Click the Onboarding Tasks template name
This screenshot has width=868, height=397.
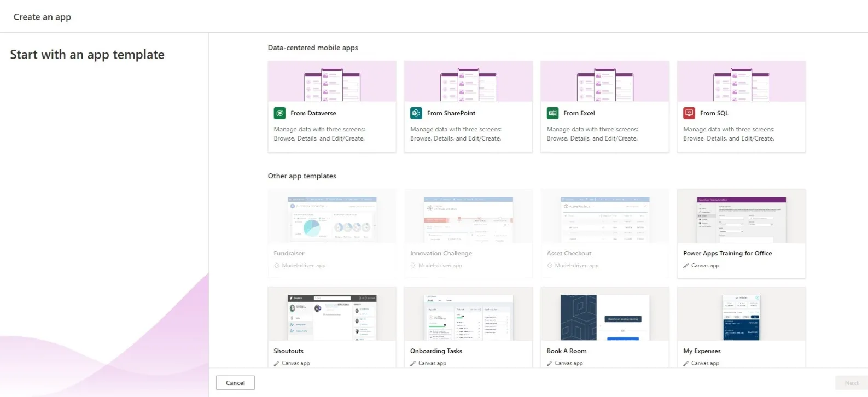click(x=436, y=351)
